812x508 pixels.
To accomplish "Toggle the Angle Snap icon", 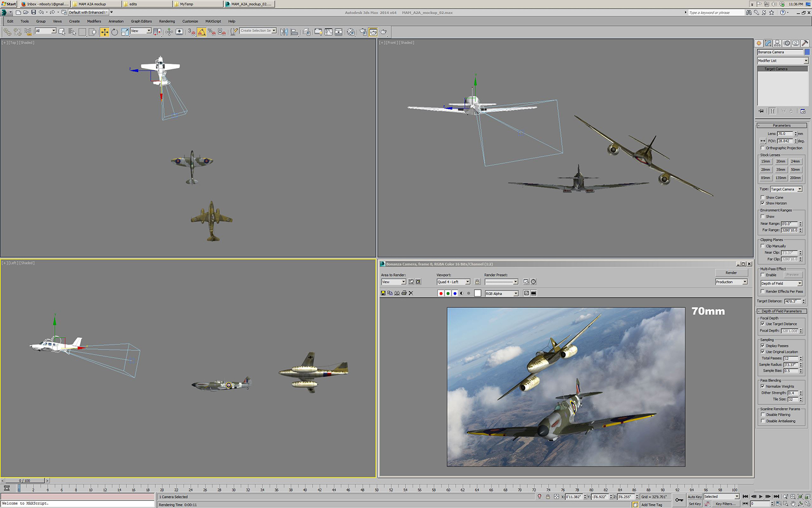I will 201,32.
